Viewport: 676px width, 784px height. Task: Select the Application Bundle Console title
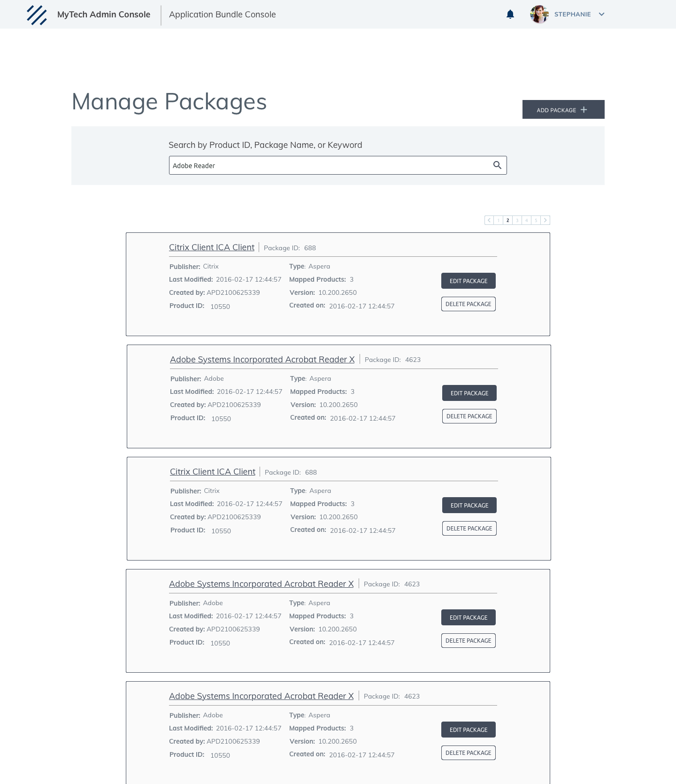223,15
